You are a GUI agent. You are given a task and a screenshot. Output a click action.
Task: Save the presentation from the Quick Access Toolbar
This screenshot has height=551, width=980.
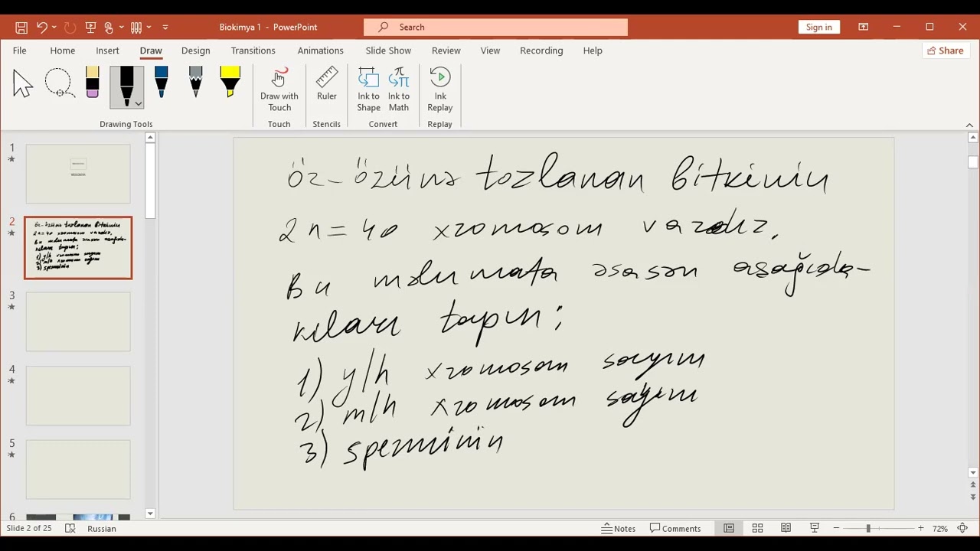pos(21,27)
